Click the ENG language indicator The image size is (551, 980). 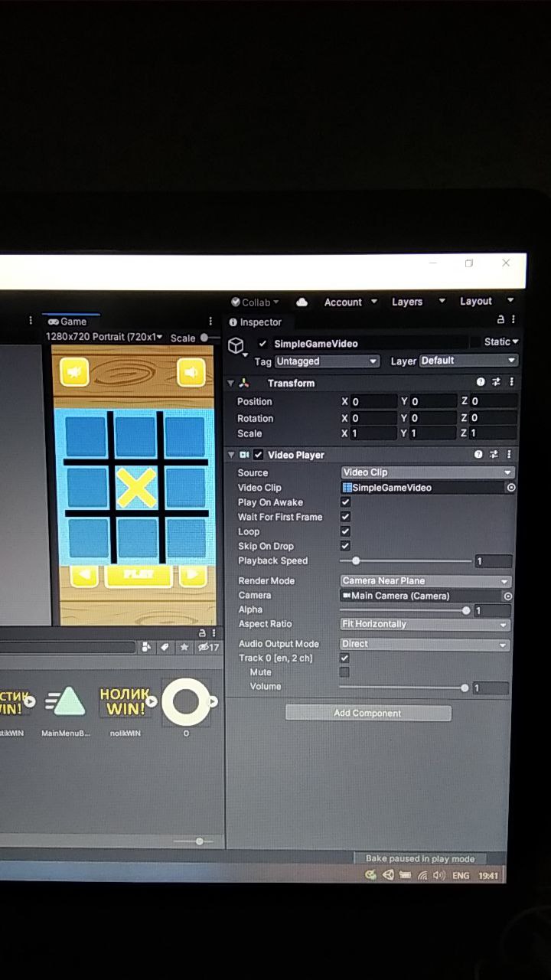461,875
